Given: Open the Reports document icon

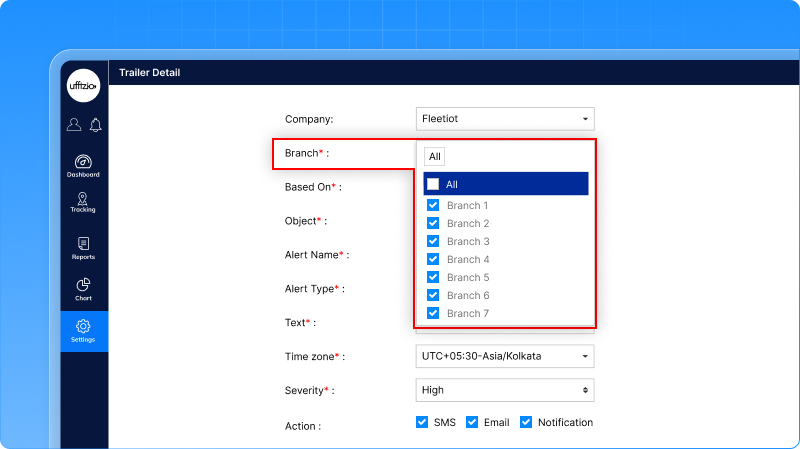Looking at the screenshot, I should [x=83, y=244].
